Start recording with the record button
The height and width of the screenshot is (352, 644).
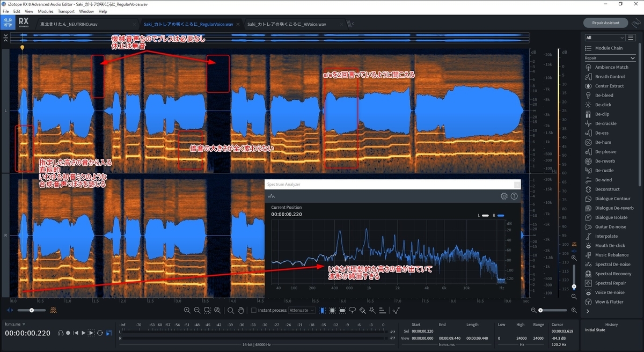pos(68,333)
